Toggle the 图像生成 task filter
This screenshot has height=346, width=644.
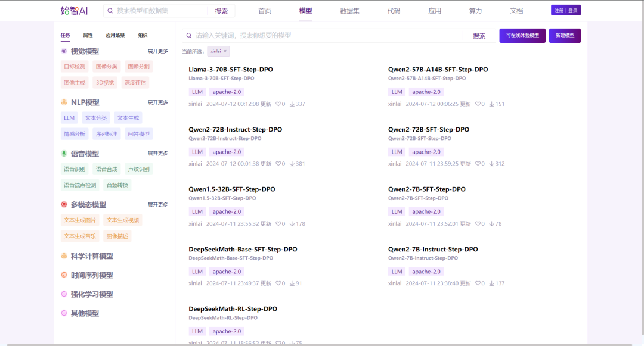75,83
